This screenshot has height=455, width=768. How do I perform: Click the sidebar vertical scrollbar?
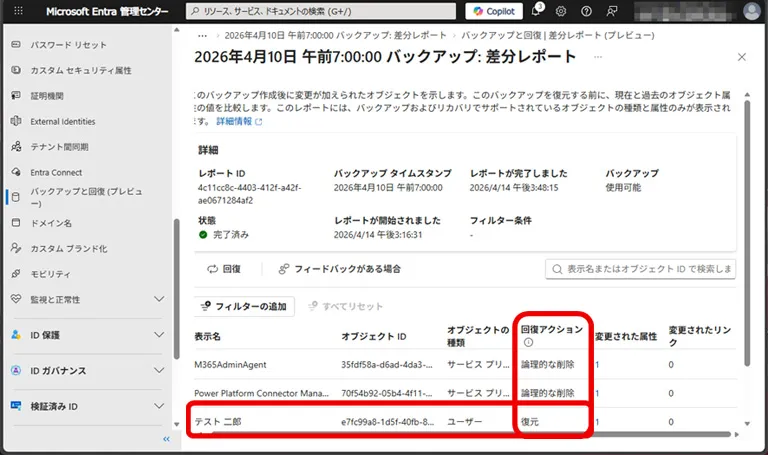[x=176, y=289]
